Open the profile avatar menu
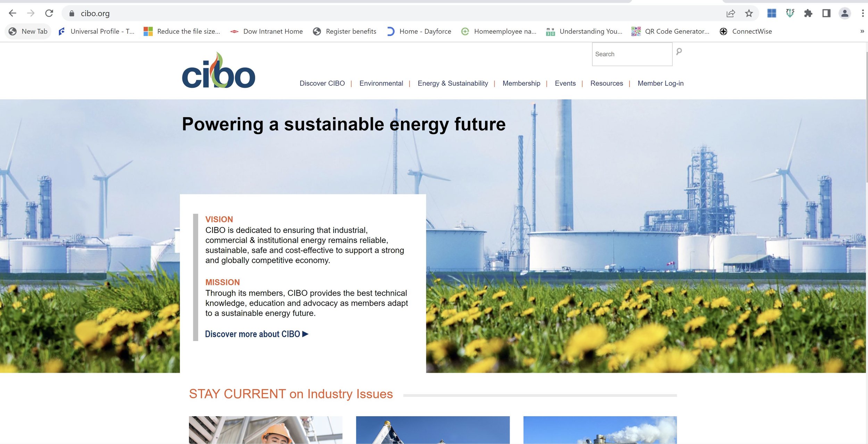The image size is (868, 444). pos(845,13)
